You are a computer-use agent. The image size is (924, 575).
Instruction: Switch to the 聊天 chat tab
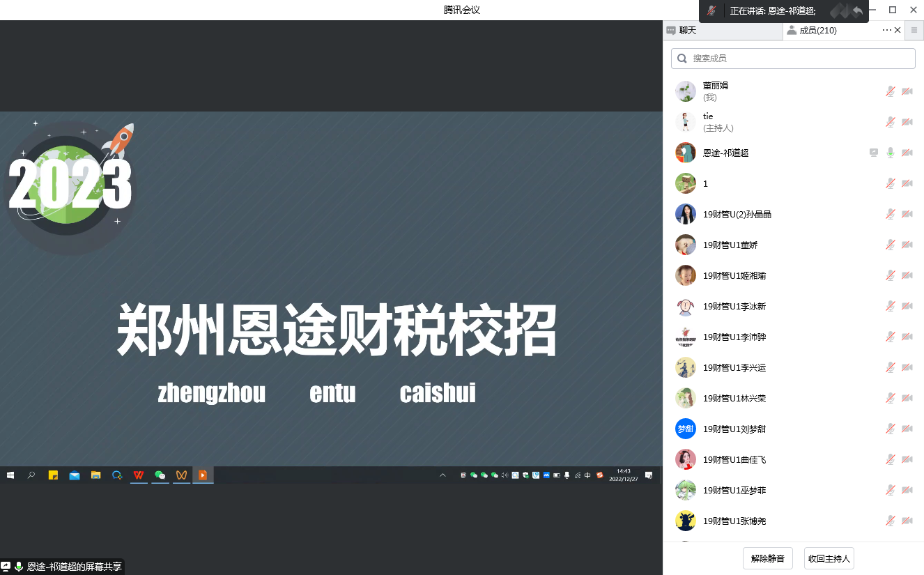pyautogui.click(x=723, y=30)
